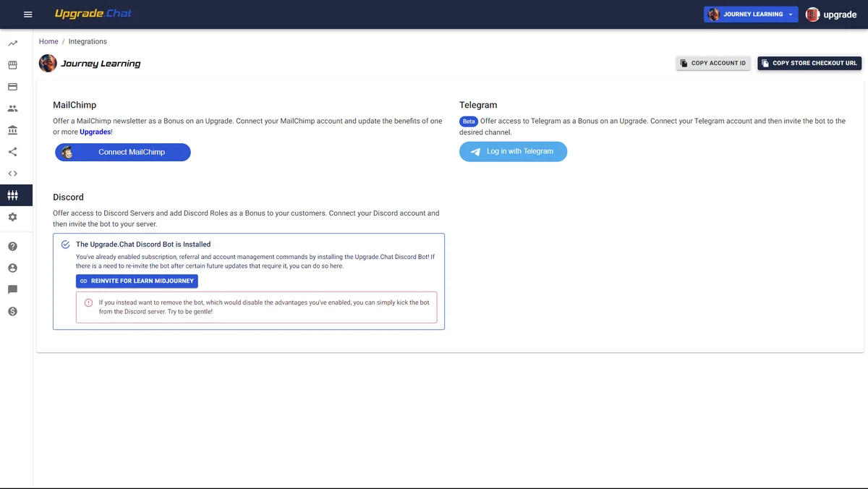This screenshot has width=868, height=489.
Task: Open the hamburger navigation menu
Action: [x=28, y=14]
